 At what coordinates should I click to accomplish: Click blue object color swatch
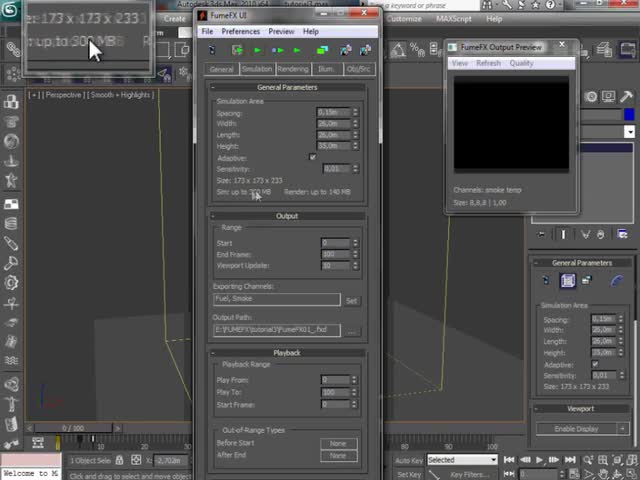629,114
